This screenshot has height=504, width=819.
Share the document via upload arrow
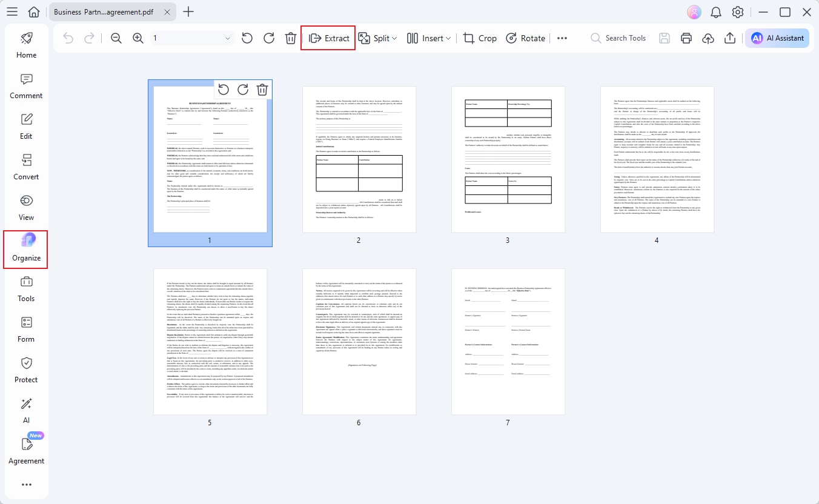point(730,38)
